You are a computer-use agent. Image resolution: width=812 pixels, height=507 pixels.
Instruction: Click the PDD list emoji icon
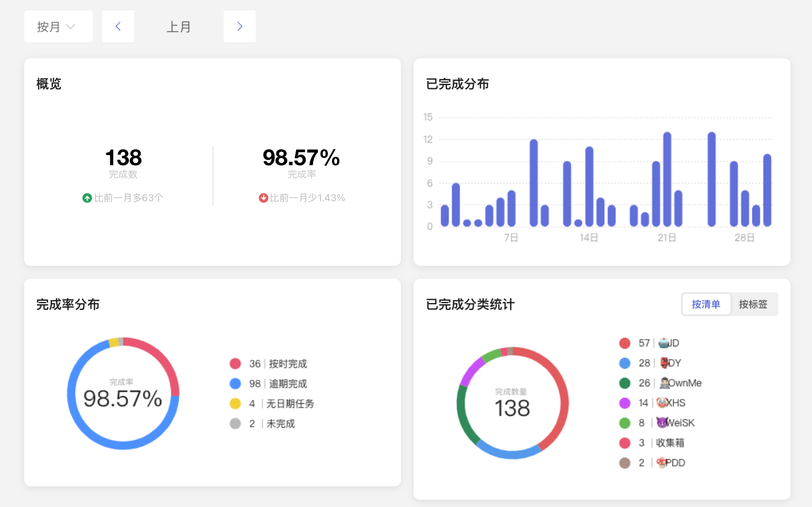pos(661,463)
